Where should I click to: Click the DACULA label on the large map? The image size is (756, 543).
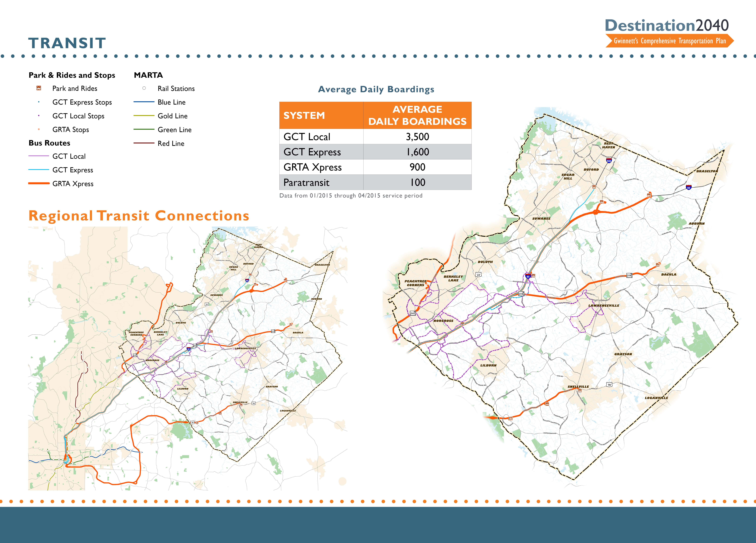[x=669, y=275]
